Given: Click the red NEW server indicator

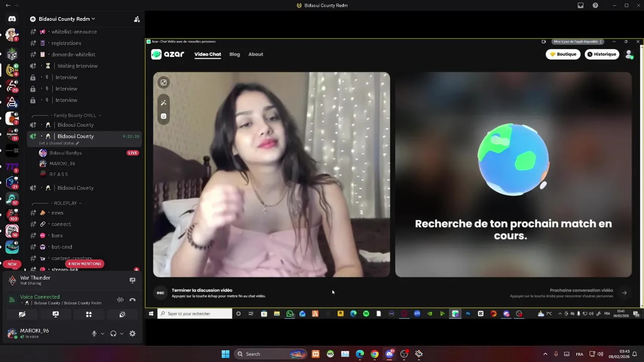Looking at the screenshot, I should 12,264.
